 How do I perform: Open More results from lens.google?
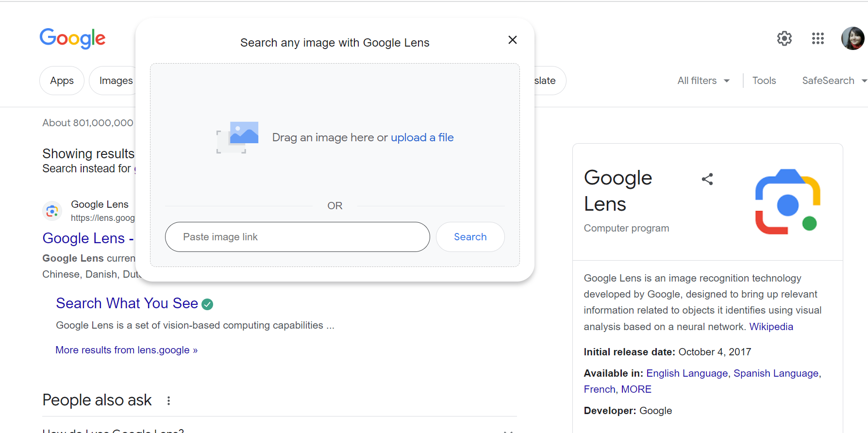tap(126, 350)
